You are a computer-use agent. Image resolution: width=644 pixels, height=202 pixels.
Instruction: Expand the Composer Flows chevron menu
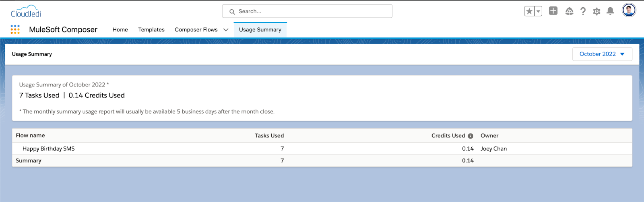coord(226,30)
